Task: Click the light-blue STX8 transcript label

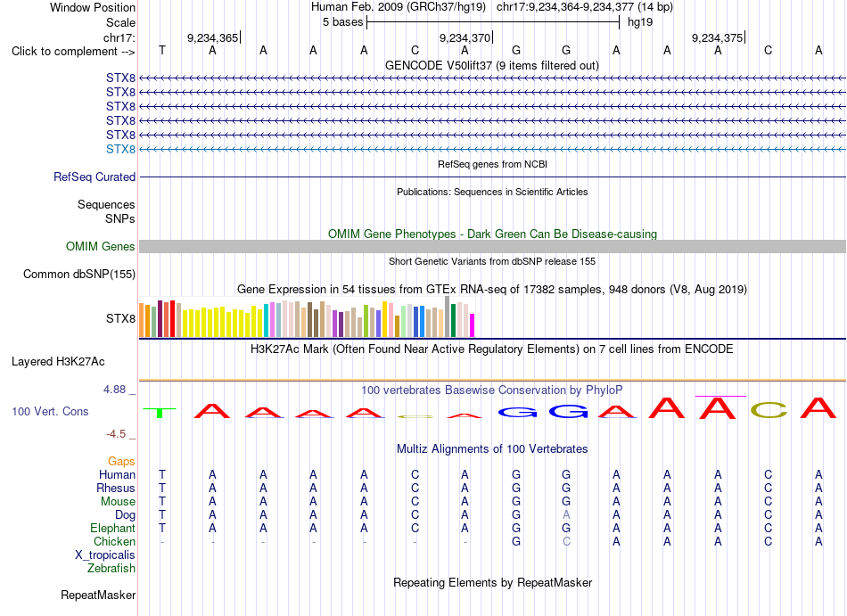Action: (x=120, y=149)
